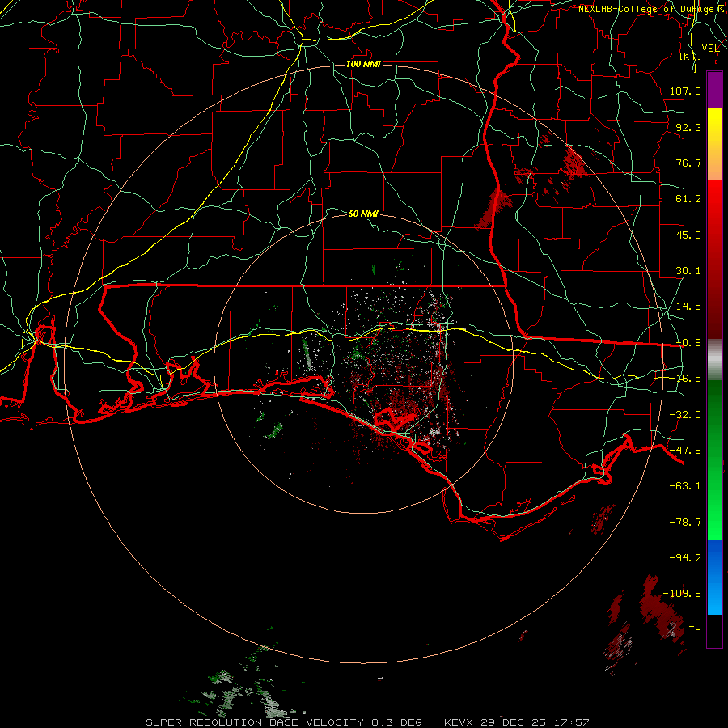Select the gray segment of velocity color bar
The height and width of the screenshot is (728, 728).
pyautogui.click(x=714, y=360)
